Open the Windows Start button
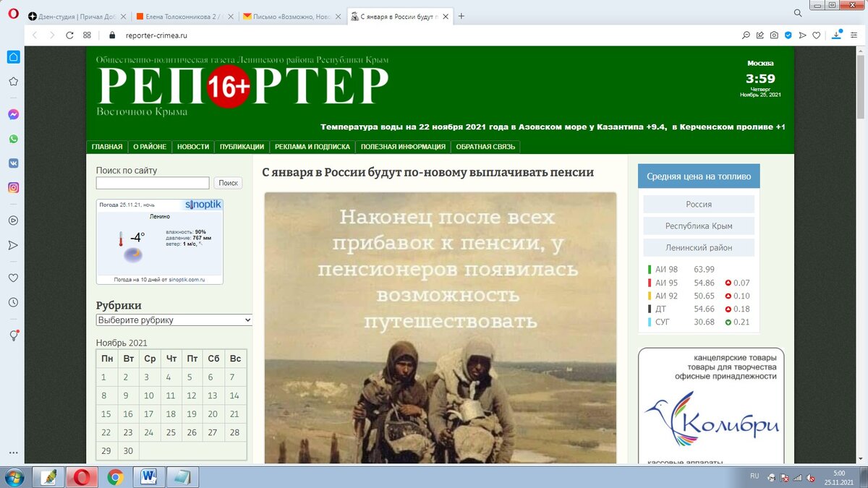The image size is (868, 488). pos(14,477)
